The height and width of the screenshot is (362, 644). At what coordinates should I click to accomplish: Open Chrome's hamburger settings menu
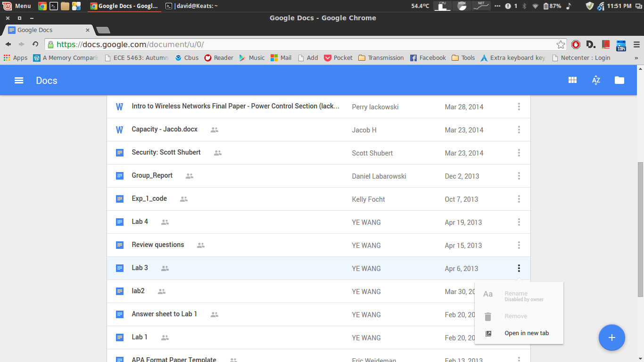pos(636,44)
